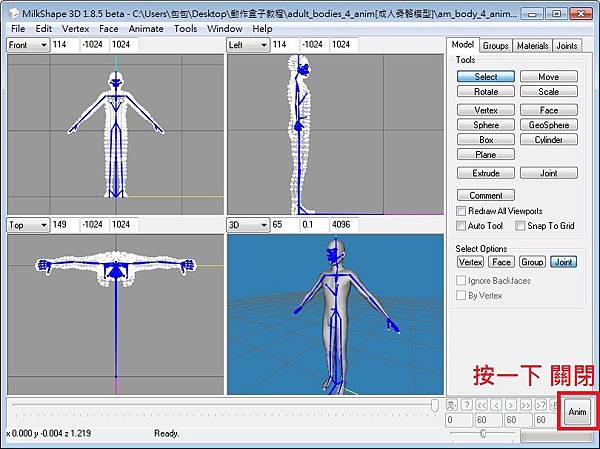Select the Joint select option
The width and height of the screenshot is (600, 449).
[x=563, y=262]
